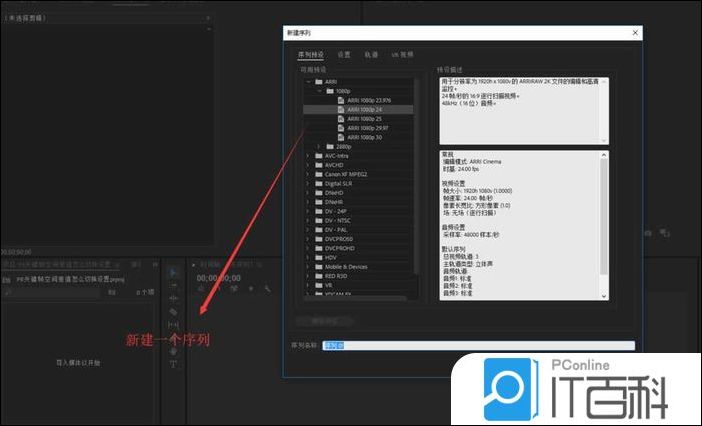Select the Track Select Forward tool
Image resolution: width=702 pixels, height=426 pixels.
click(x=174, y=285)
